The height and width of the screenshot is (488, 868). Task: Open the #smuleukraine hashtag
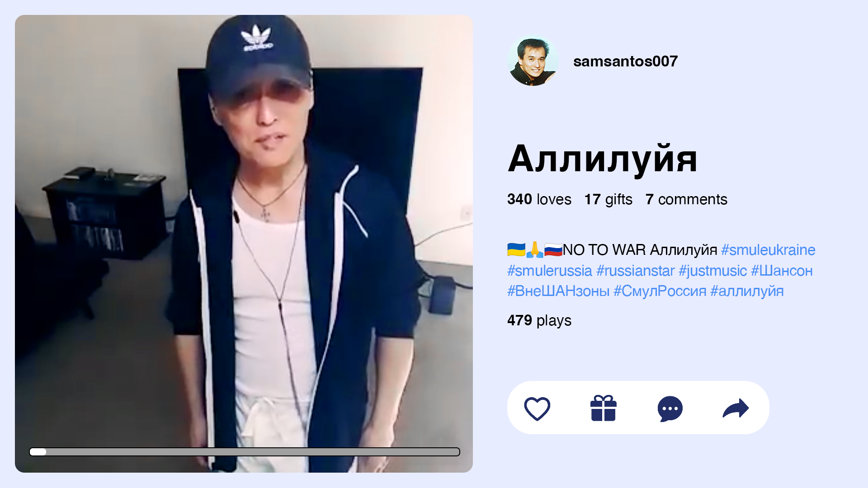click(768, 249)
